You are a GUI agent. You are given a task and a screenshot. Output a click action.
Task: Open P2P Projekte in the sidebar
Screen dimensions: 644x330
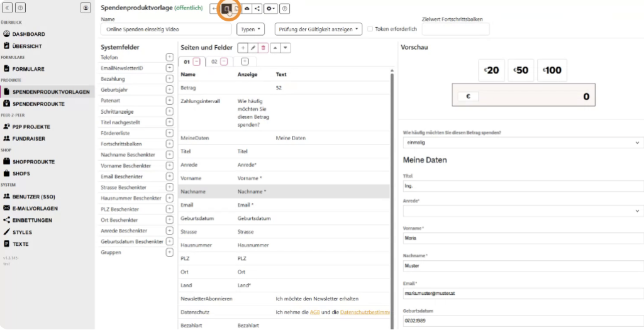pyautogui.click(x=31, y=127)
